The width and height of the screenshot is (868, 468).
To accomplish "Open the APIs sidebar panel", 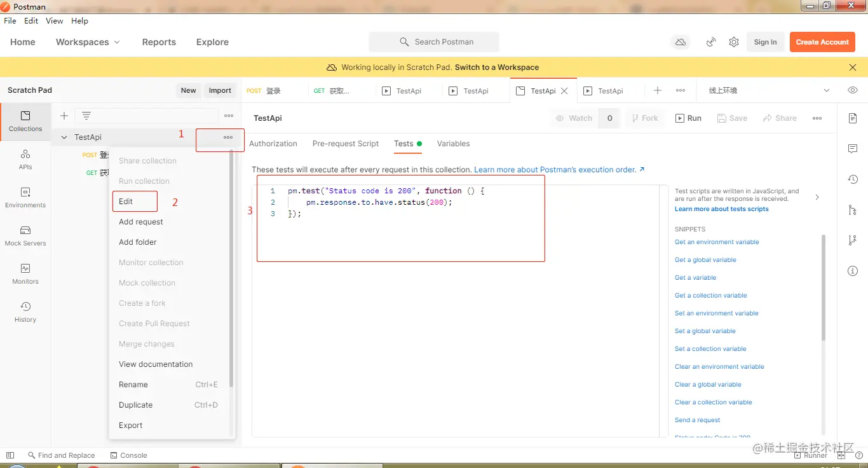I will click(25, 159).
